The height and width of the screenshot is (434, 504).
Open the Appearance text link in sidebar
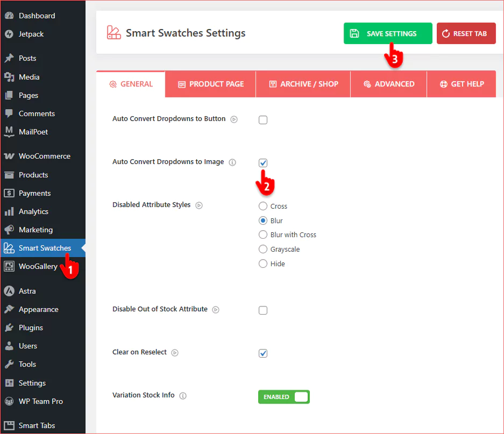click(x=39, y=309)
